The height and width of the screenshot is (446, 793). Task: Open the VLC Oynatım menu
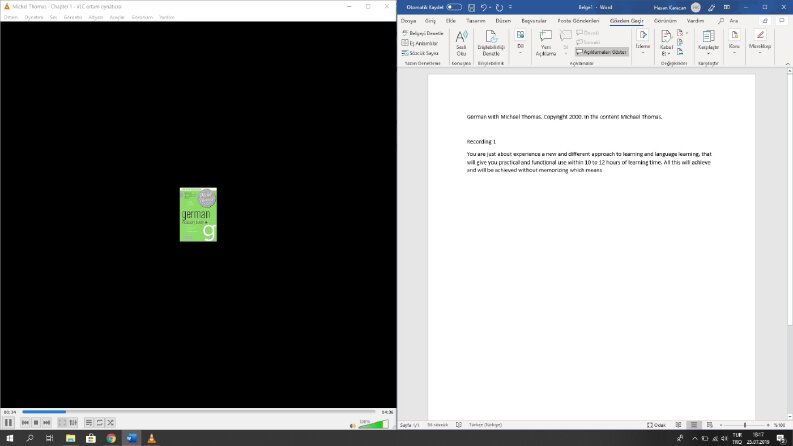click(x=34, y=17)
